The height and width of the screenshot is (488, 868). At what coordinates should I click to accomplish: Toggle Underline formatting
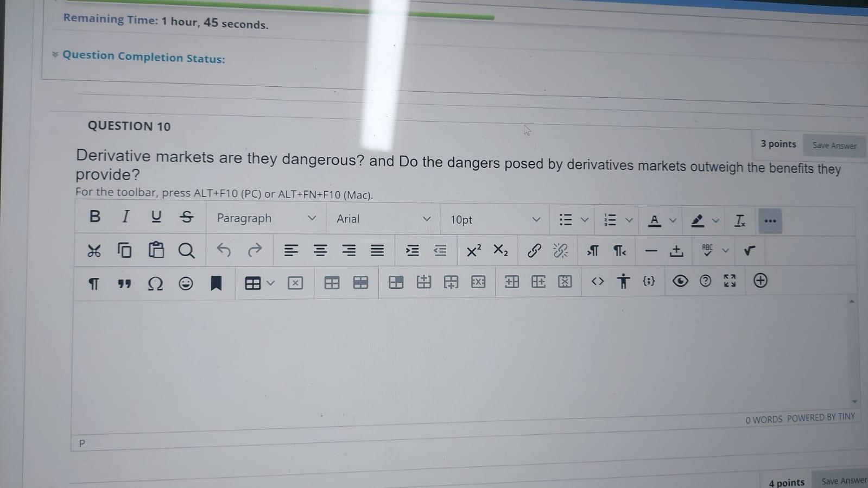tap(156, 217)
